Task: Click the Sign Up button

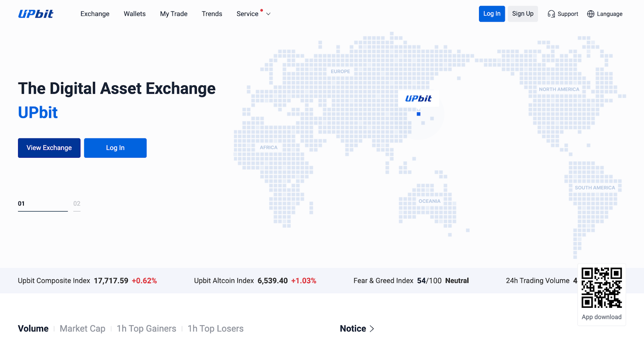Action: click(x=523, y=14)
